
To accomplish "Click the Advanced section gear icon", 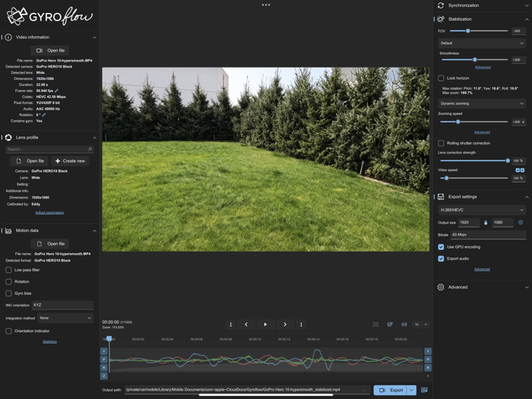I will pos(441,287).
